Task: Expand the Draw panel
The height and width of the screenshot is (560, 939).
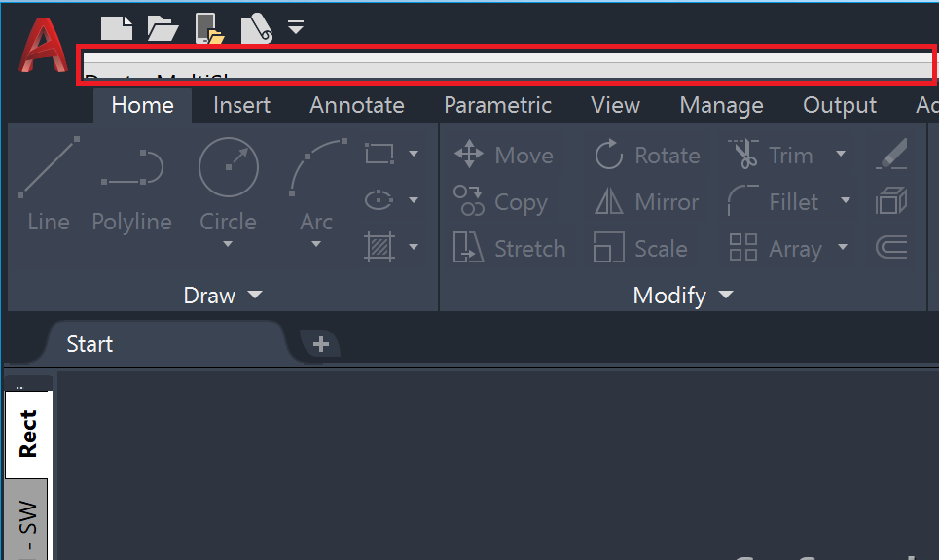Action: pyautogui.click(x=223, y=295)
